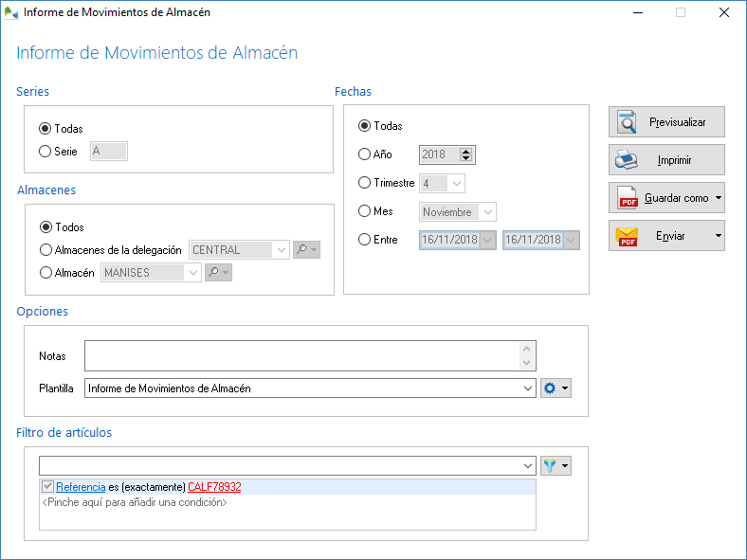The height and width of the screenshot is (560, 747).
Task: Click the funnel filter icon
Action: (x=550, y=465)
